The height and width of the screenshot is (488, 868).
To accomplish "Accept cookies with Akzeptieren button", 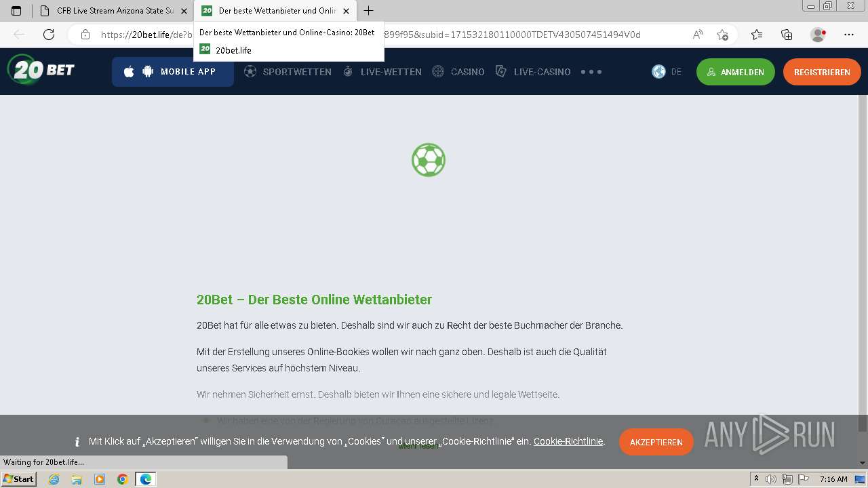I will 656,442.
